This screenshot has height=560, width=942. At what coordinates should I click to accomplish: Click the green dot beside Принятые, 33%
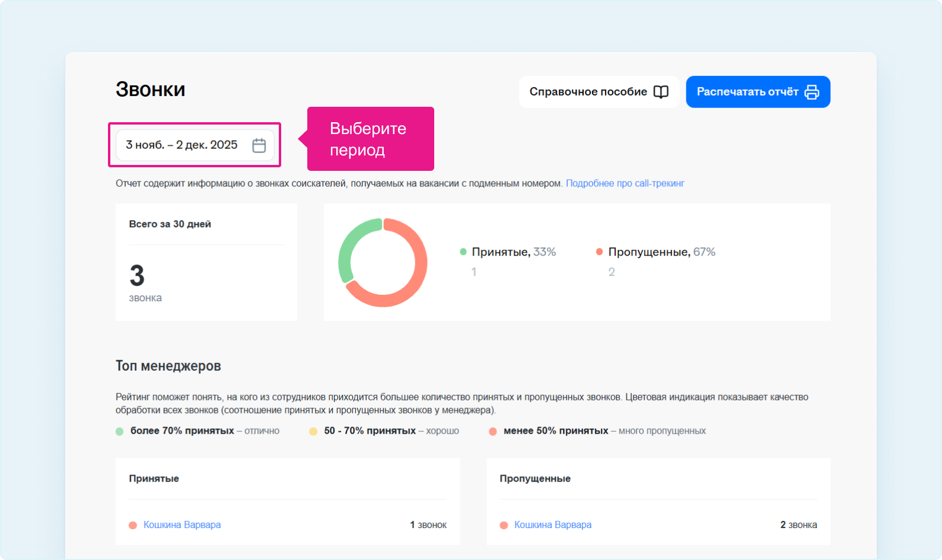pos(463,252)
